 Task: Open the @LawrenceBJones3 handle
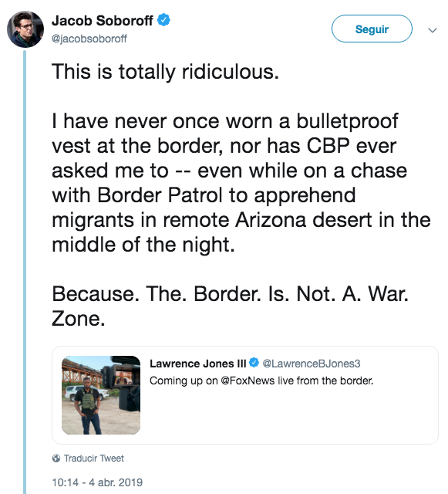(x=312, y=364)
